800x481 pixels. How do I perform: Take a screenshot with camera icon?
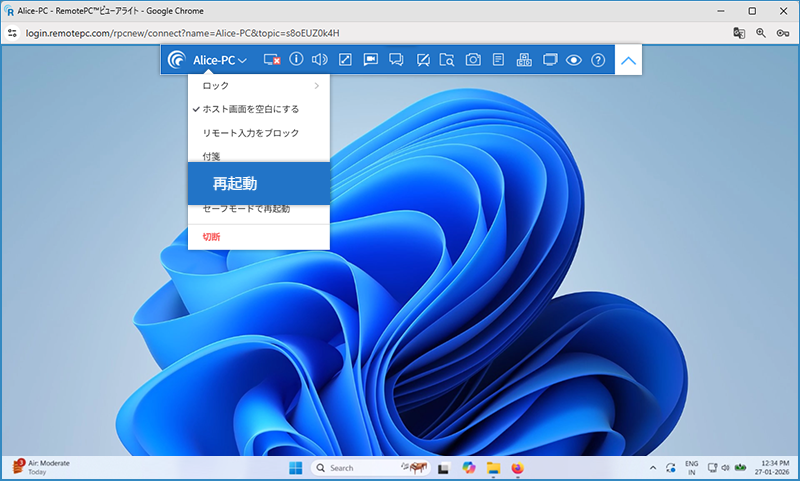473,60
